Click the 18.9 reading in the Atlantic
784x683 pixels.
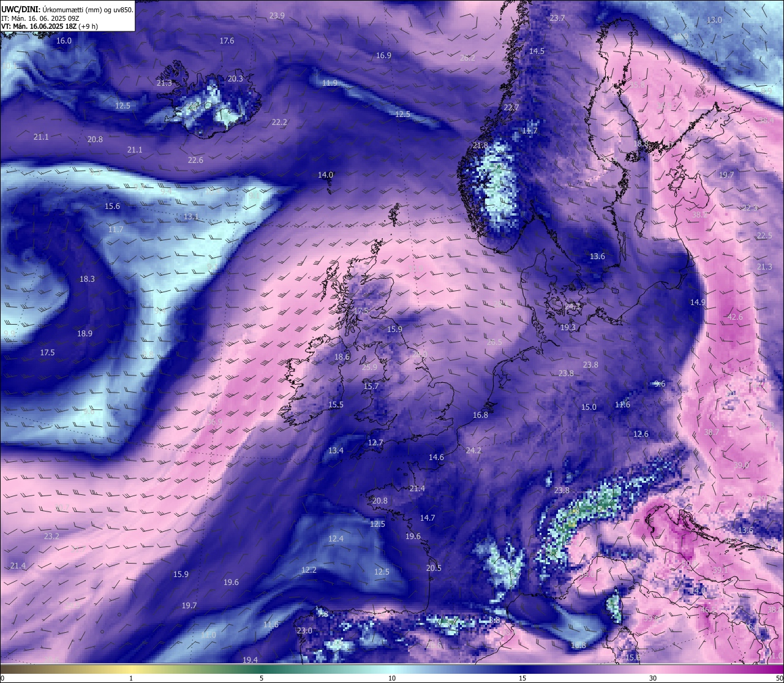(85, 334)
